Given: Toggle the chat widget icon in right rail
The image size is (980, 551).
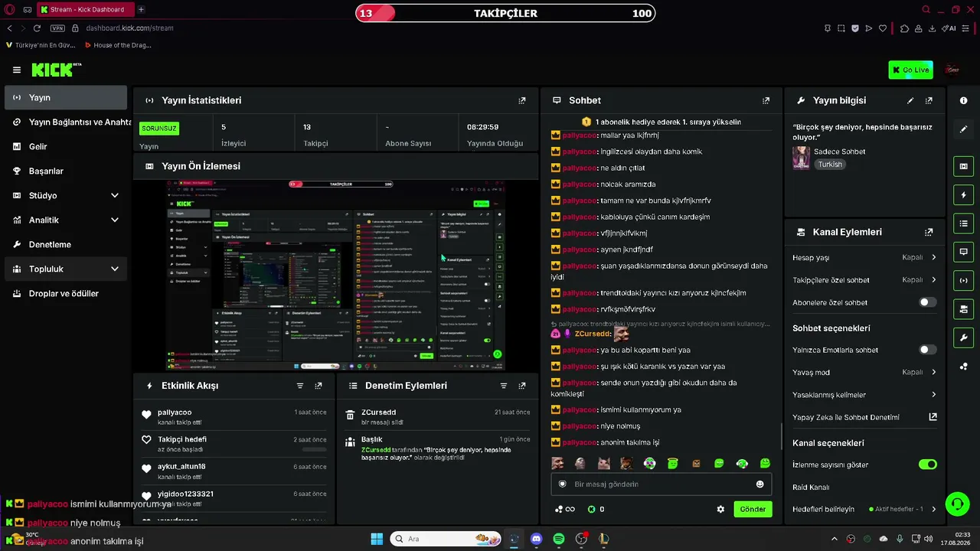Looking at the screenshot, I should point(963,252).
